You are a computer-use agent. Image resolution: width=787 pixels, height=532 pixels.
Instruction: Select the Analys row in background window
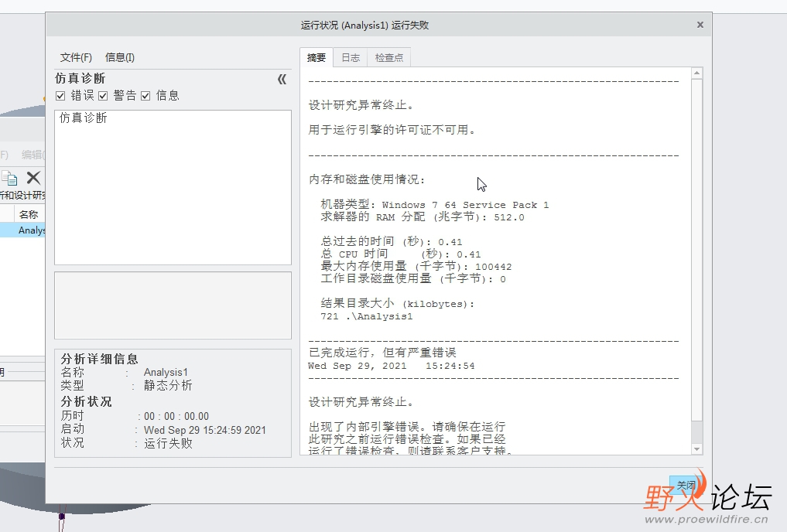22,230
